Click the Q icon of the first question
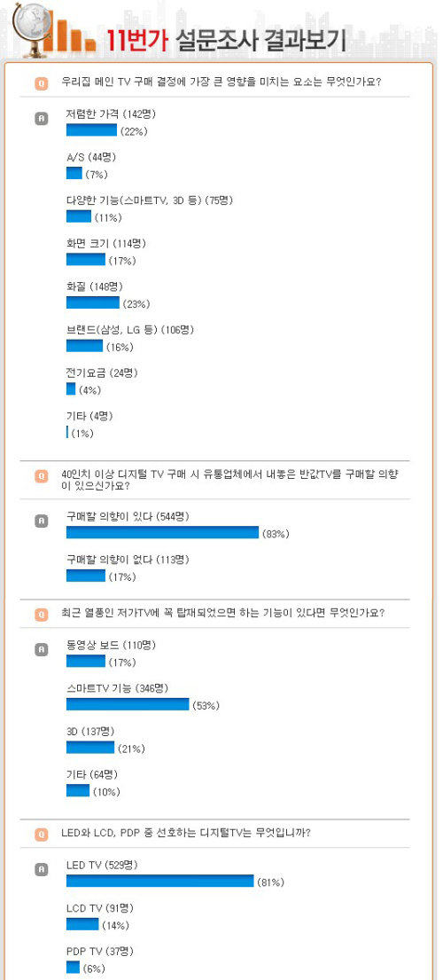This screenshot has height=980, width=443. click(41, 82)
